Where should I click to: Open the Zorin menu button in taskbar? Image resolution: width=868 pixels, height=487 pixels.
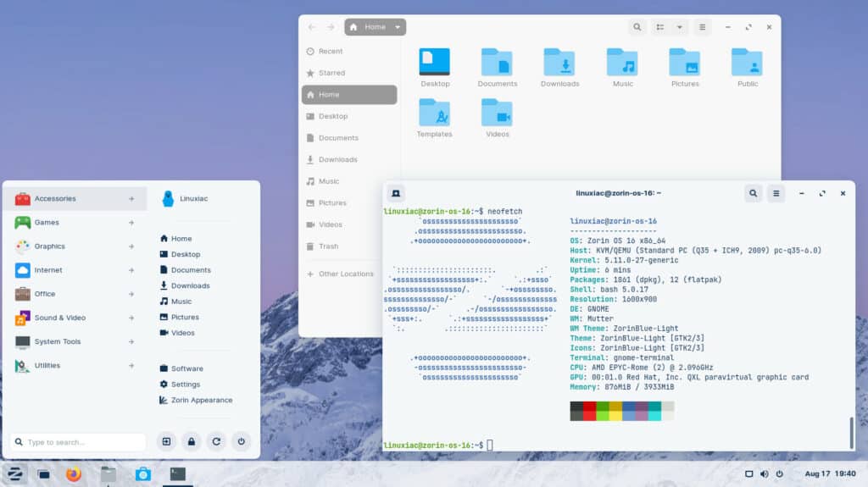point(15,474)
